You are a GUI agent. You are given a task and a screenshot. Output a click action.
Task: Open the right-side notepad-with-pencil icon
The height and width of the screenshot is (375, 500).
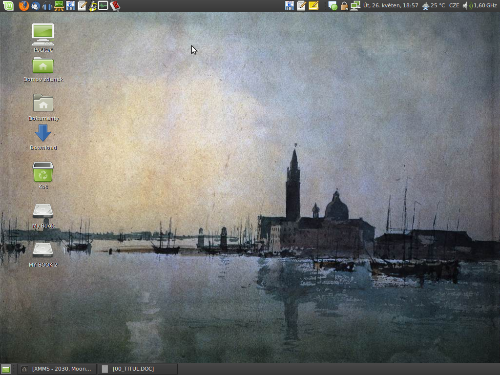[301, 6]
